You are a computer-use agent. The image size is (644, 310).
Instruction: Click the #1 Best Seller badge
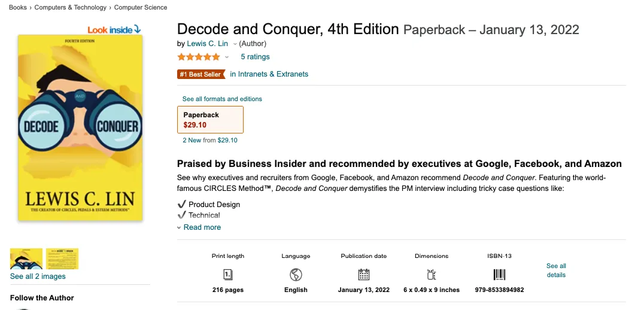pos(201,74)
